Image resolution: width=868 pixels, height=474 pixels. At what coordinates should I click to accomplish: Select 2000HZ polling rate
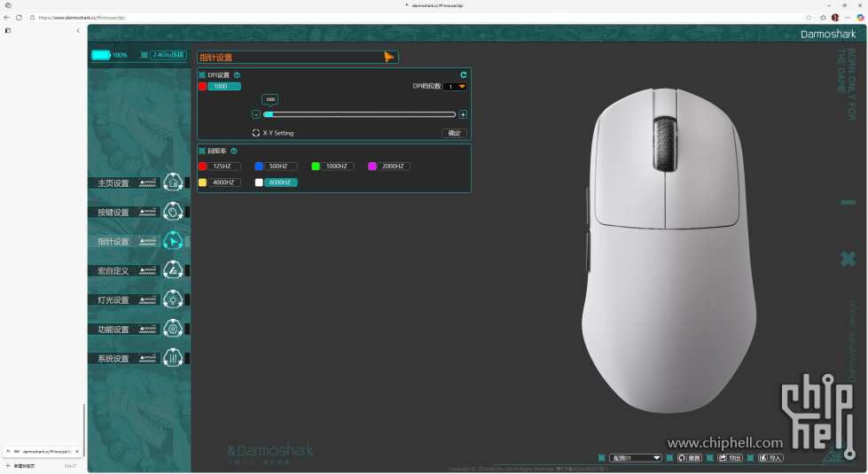394,166
